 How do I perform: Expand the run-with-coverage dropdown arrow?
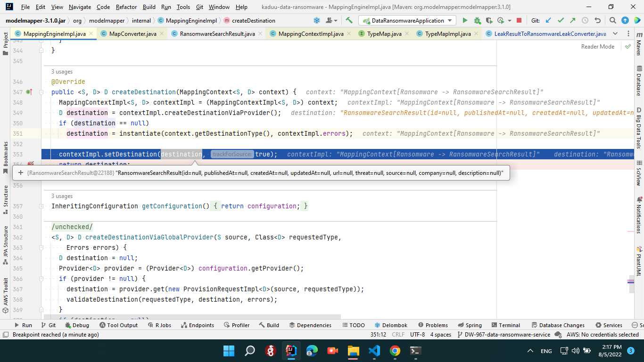pos(509,20)
